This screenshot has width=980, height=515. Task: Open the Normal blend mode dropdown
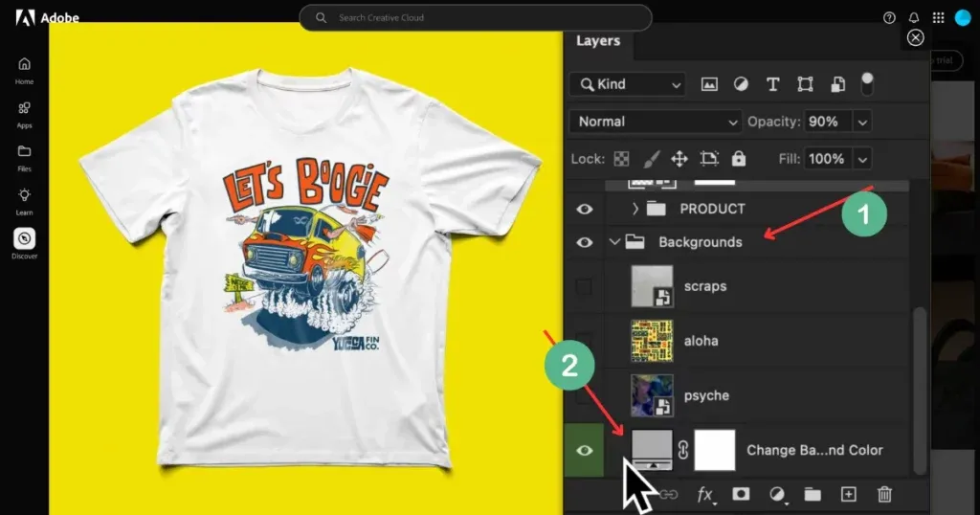[x=655, y=122]
